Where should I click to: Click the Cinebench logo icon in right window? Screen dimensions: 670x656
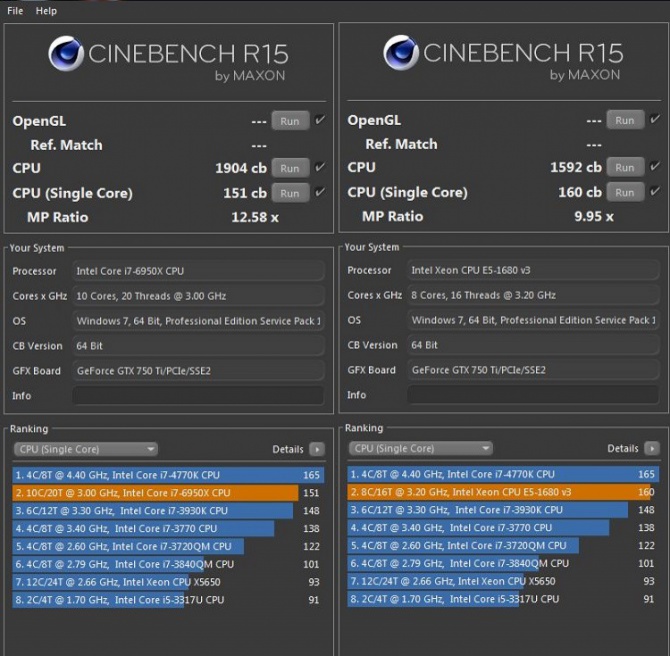coord(401,53)
